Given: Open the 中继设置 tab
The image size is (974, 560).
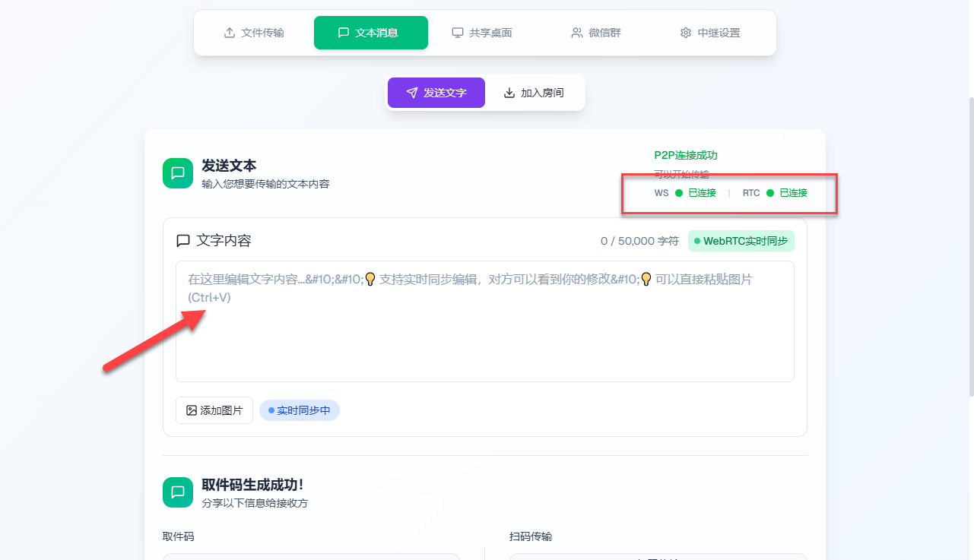Looking at the screenshot, I should [x=710, y=33].
